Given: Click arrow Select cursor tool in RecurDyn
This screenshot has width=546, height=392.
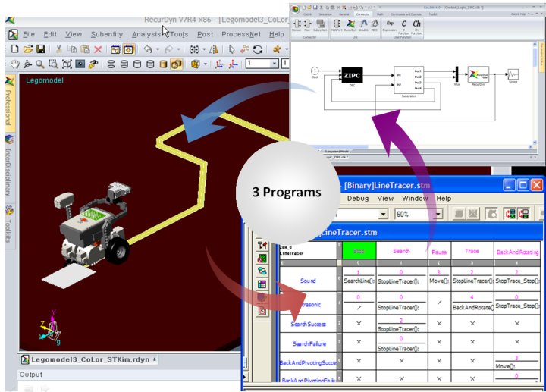Looking at the screenshot, I should pyautogui.click(x=231, y=49).
